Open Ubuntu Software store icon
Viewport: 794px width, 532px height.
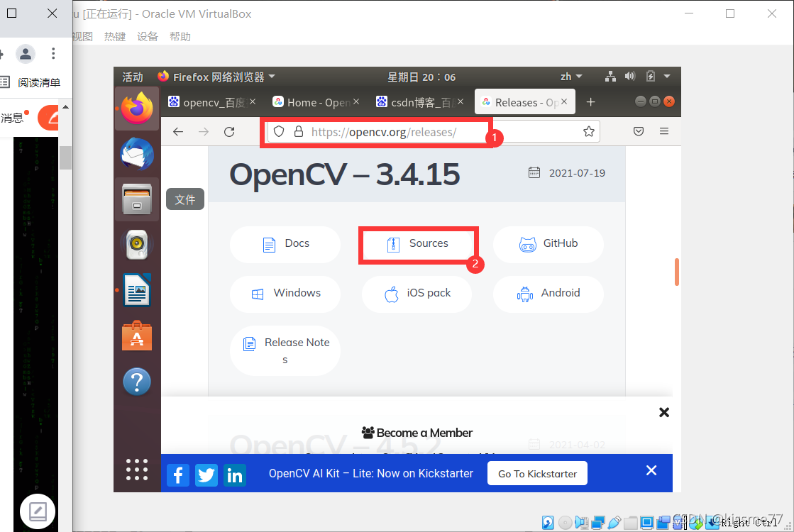pyautogui.click(x=137, y=336)
